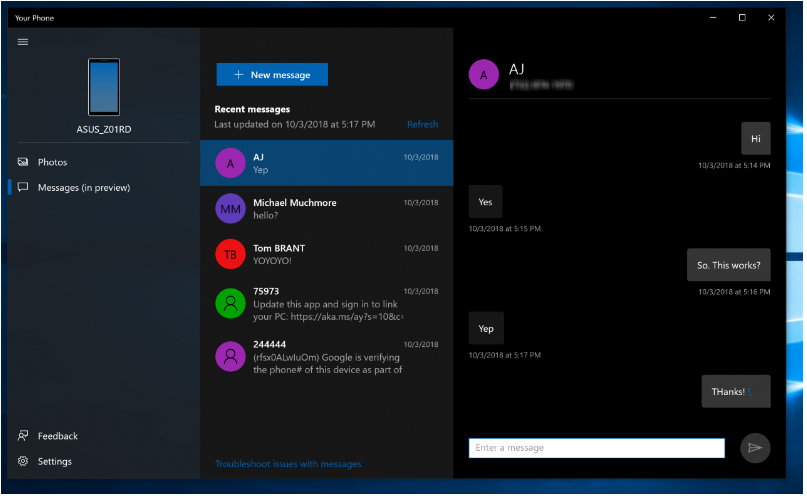Open the 75973 message thread
Screen dimensions: 807x496
(x=327, y=304)
